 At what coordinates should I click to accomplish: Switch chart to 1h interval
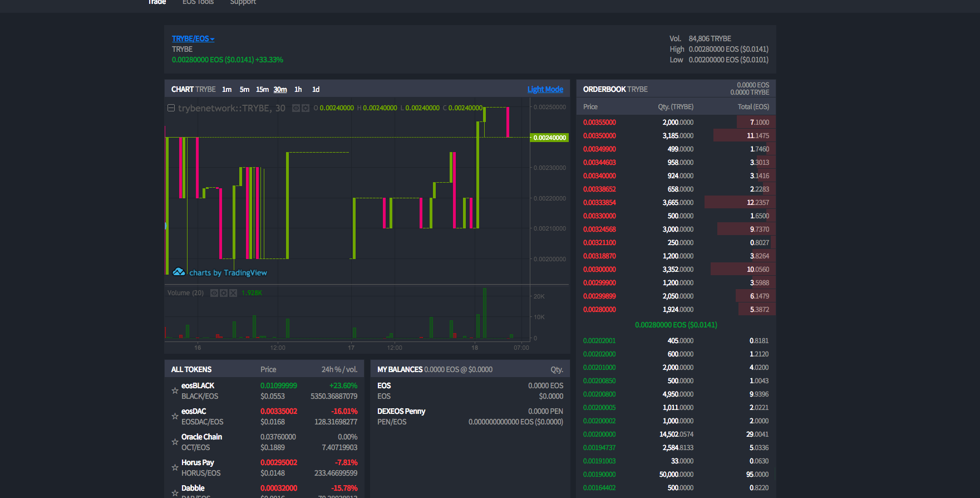(x=298, y=90)
